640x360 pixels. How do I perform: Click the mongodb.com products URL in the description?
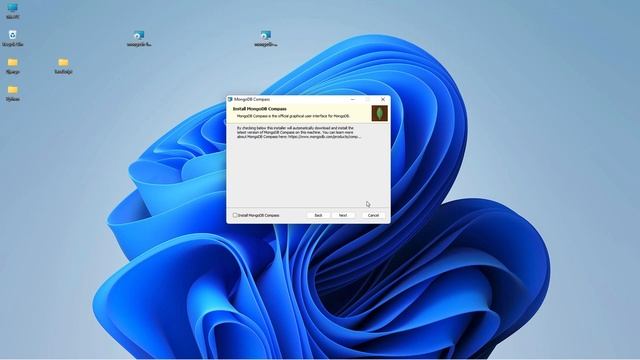click(x=324, y=137)
